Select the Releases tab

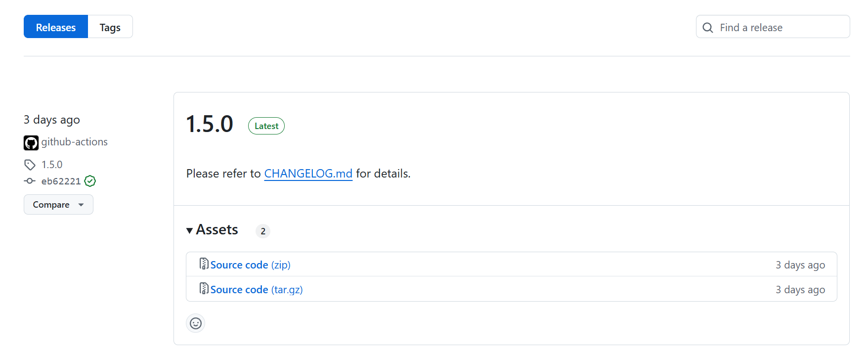56,27
